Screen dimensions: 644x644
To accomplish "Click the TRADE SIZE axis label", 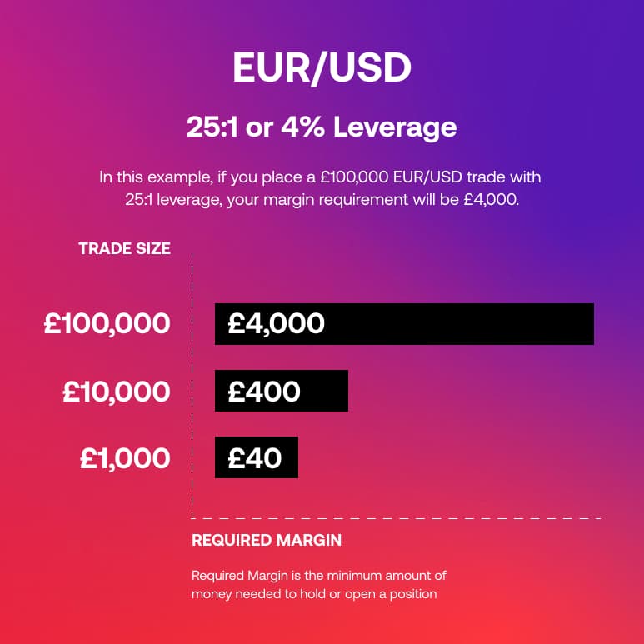I will pos(124,248).
